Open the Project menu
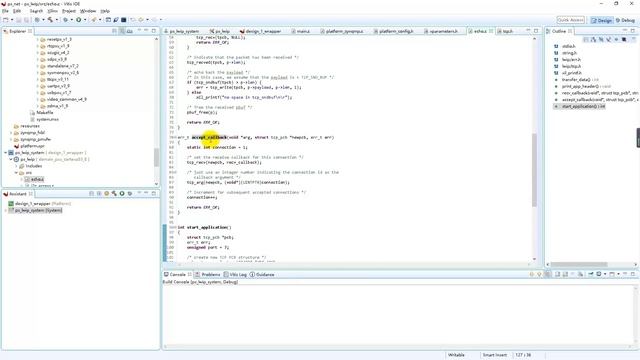640x360 pixels. pyautogui.click(x=69, y=11)
